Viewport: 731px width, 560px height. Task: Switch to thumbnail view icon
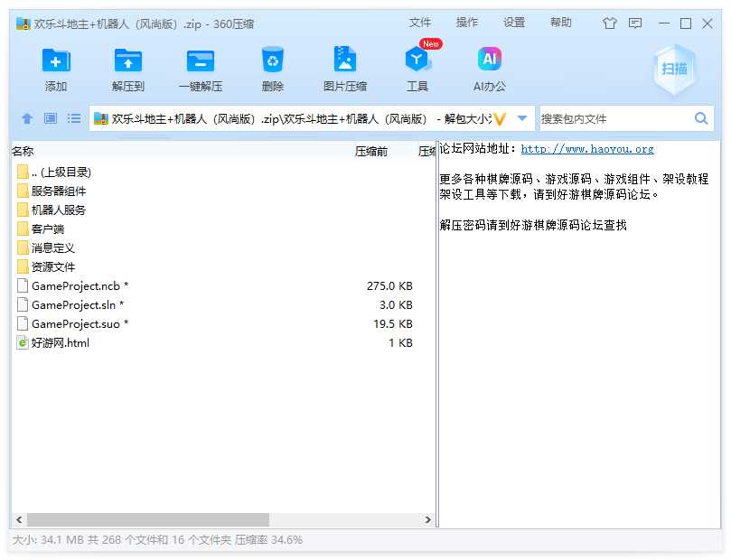click(51, 118)
